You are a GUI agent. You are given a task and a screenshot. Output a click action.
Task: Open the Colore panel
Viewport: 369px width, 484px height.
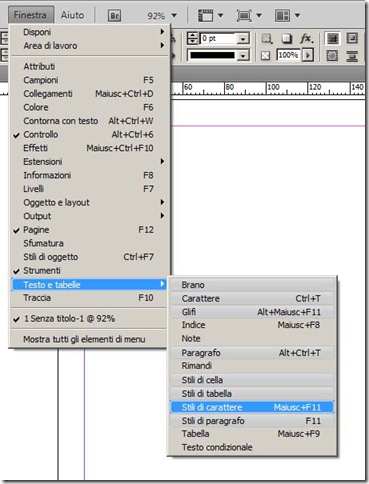pyautogui.click(x=89, y=107)
